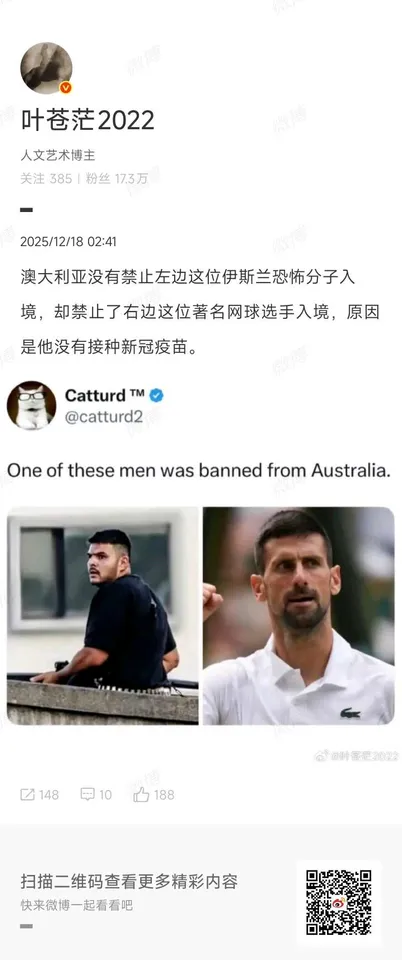Click the @catturd2 handle
The image size is (402, 960).
point(104,418)
